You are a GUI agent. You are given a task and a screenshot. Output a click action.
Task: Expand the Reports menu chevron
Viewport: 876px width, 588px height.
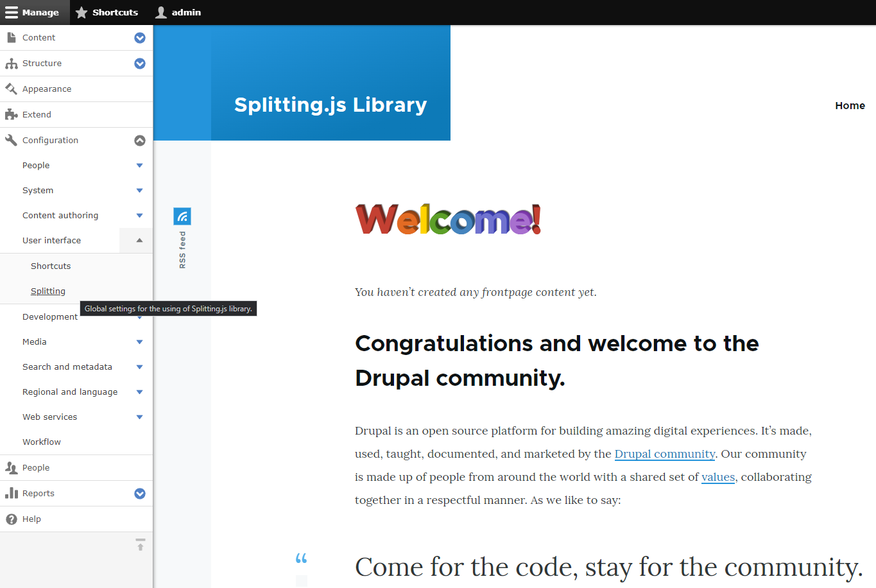click(139, 494)
